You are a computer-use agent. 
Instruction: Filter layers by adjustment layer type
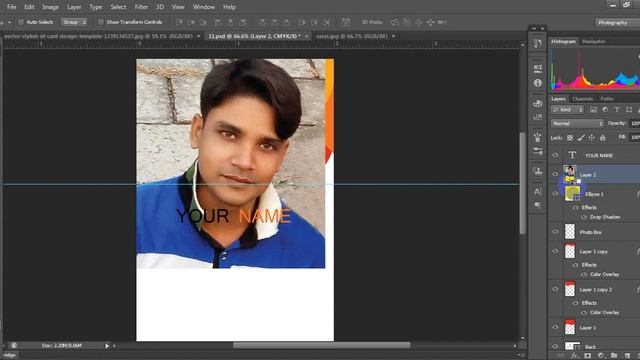(x=605, y=109)
